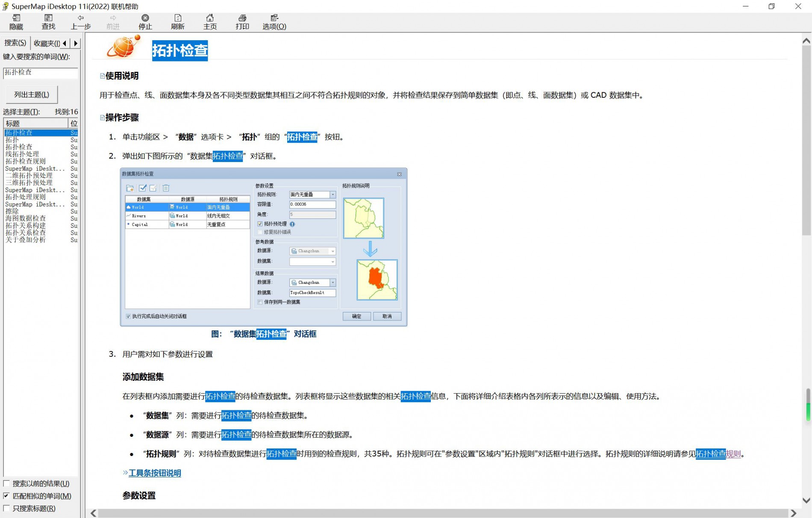Click the application icon in title bar

[x=6, y=6]
